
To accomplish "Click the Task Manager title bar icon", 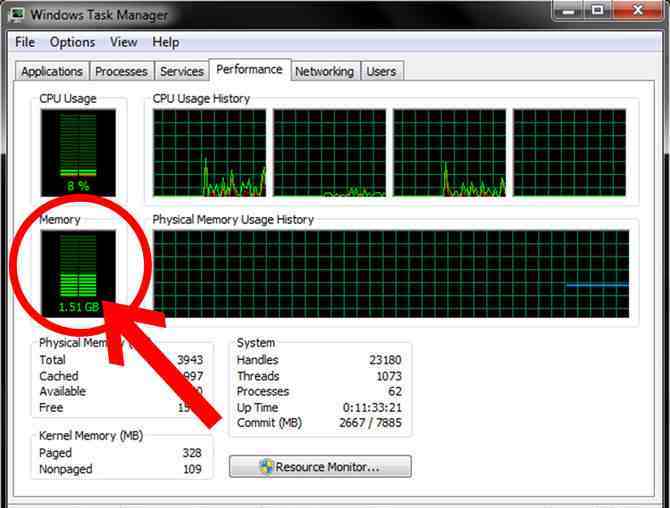I will 18,15.
